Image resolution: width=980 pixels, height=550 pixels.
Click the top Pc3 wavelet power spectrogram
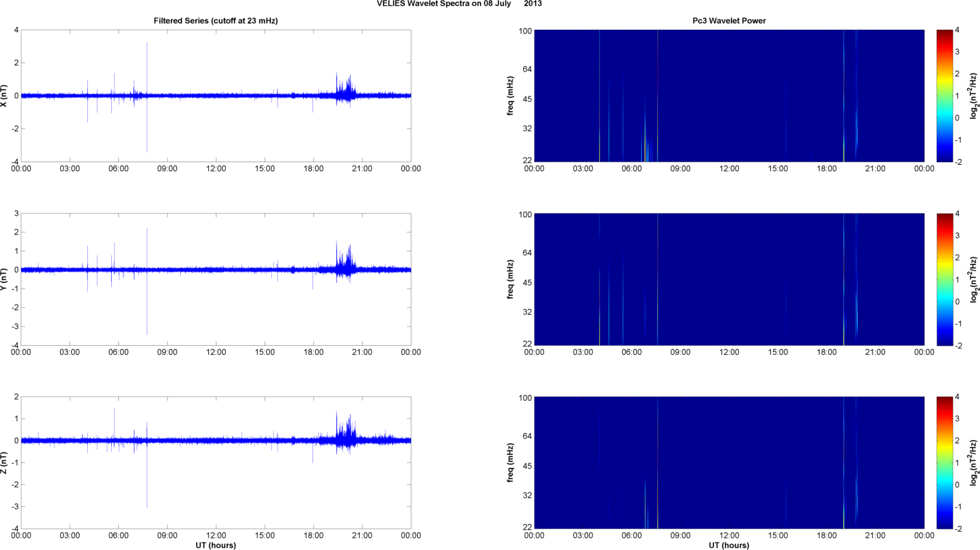click(x=729, y=96)
